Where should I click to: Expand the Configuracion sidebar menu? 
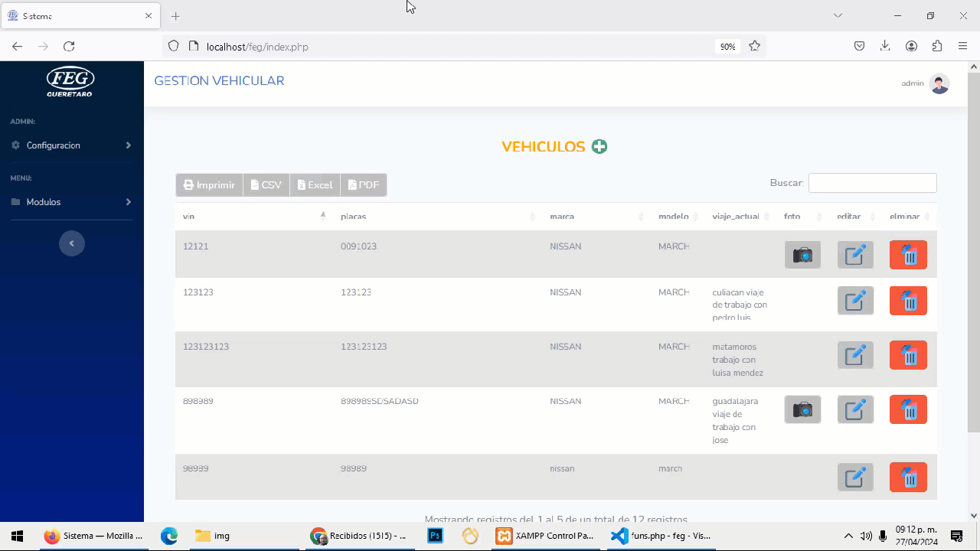tap(71, 145)
